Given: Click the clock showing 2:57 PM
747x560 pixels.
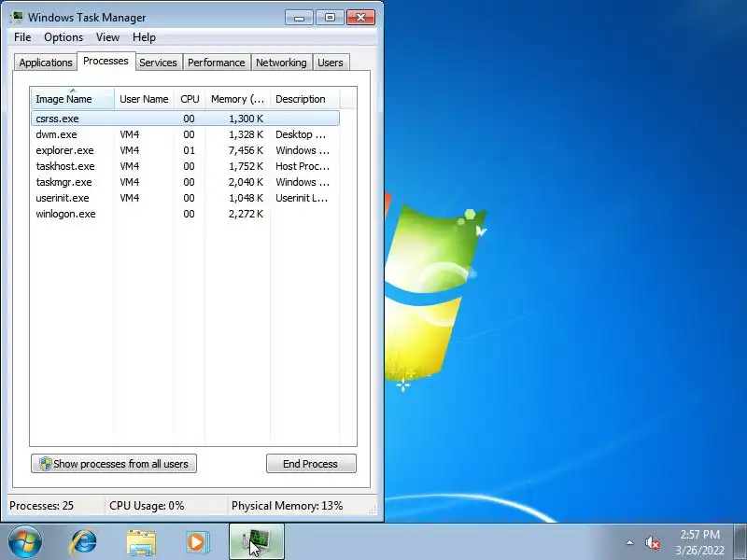Looking at the screenshot, I should pos(699,534).
